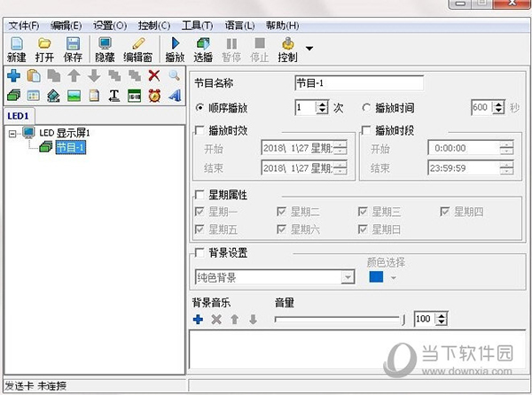Collapse the LED 显示屏1 tree node

(12, 133)
